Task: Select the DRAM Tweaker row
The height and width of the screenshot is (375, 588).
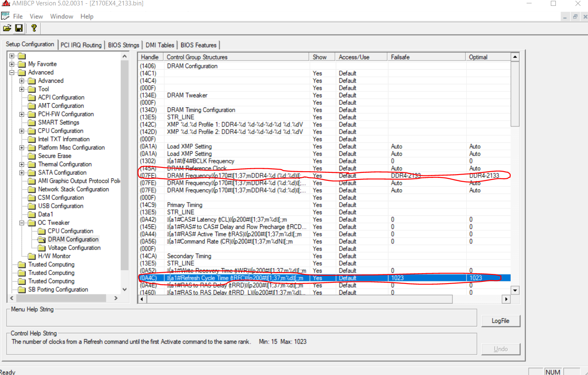Action: (x=324, y=95)
